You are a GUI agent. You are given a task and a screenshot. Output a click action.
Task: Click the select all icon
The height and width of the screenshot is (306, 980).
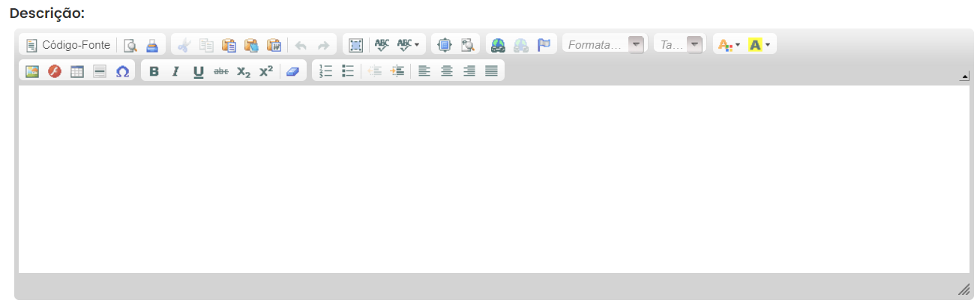point(356,45)
